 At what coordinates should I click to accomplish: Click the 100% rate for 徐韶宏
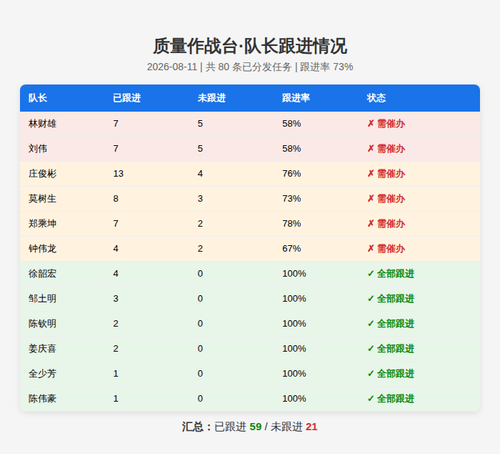click(x=294, y=274)
